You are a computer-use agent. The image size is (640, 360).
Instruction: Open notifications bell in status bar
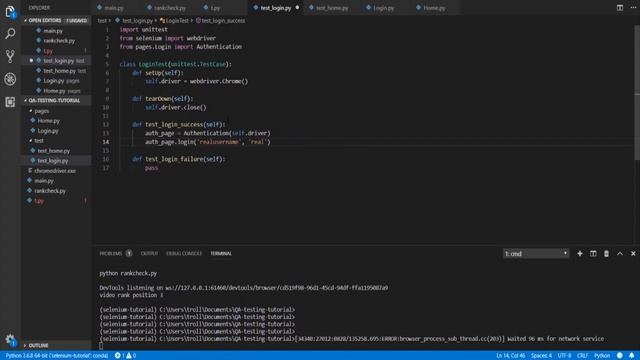click(x=631, y=356)
